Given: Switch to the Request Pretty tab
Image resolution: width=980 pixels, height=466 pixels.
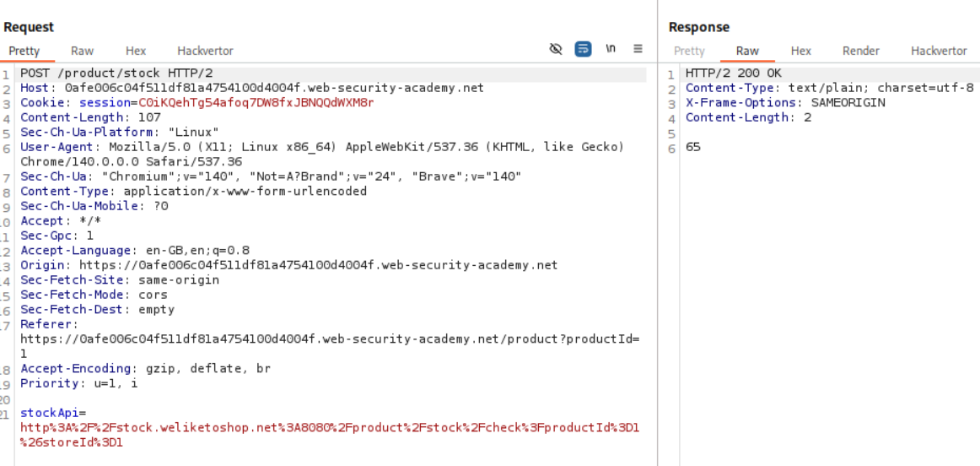Looking at the screenshot, I should 24,51.
